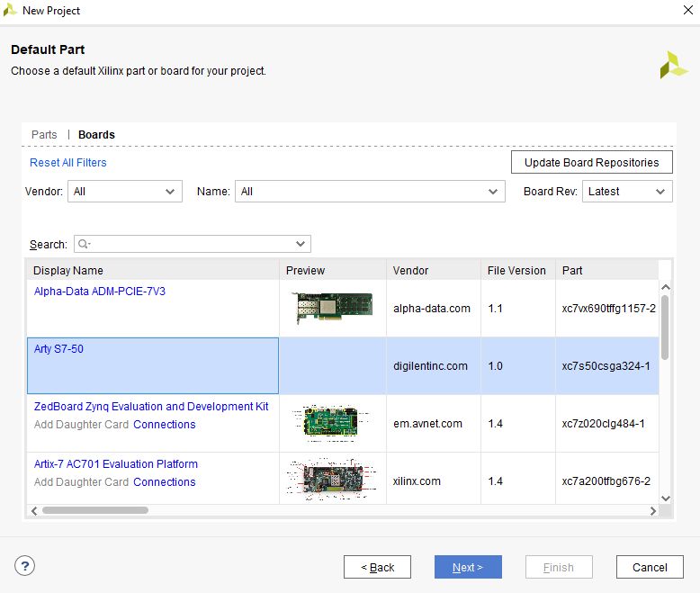
Task: Click the ZedBoard preview thumbnail
Action: point(331,423)
